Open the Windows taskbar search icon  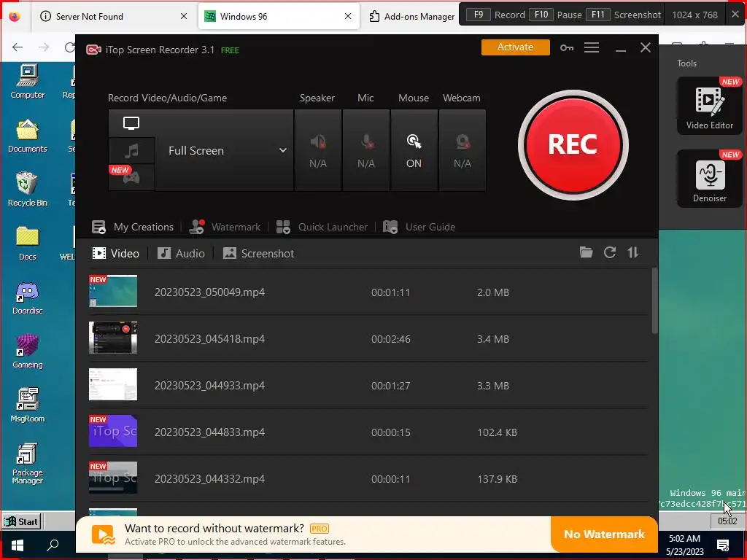coord(53,544)
